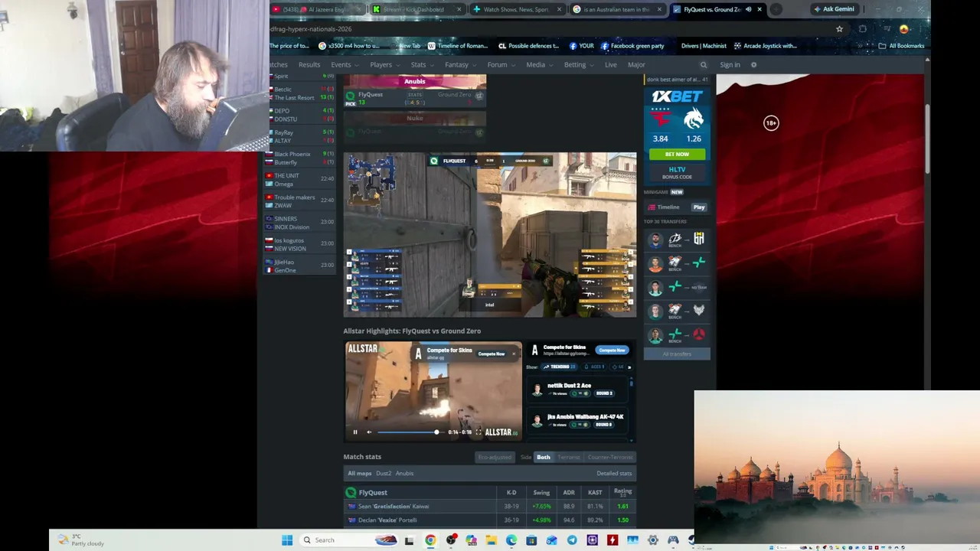Viewport: 980px width, 551px height.
Task: Open the Betting dropdown menu
Action: [579, 65]
